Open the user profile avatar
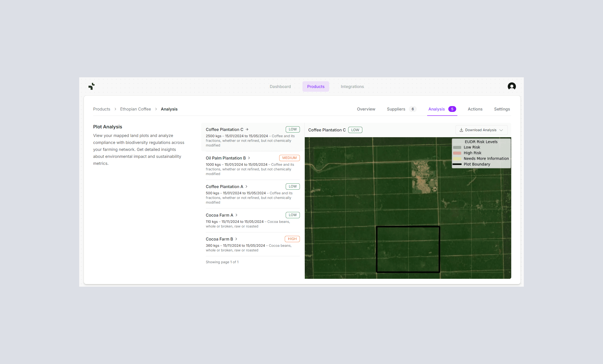Image resolution: width=603 pixels, height=364 pixels. pyautogui.click(x=512, y=86)
